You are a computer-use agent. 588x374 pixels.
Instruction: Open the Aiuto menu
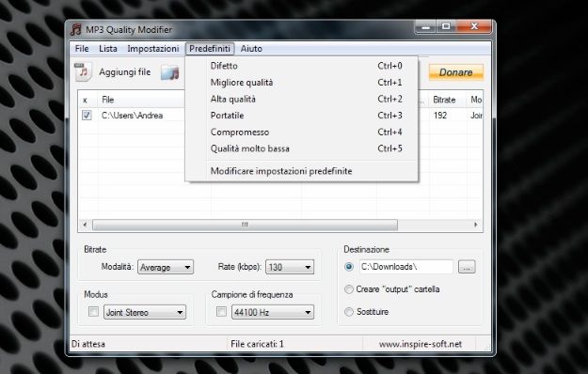click(251, 49)
